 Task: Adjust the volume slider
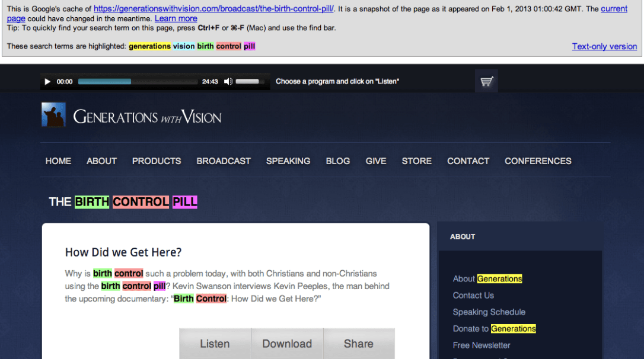pyautogui.click(x=248, y=81)
